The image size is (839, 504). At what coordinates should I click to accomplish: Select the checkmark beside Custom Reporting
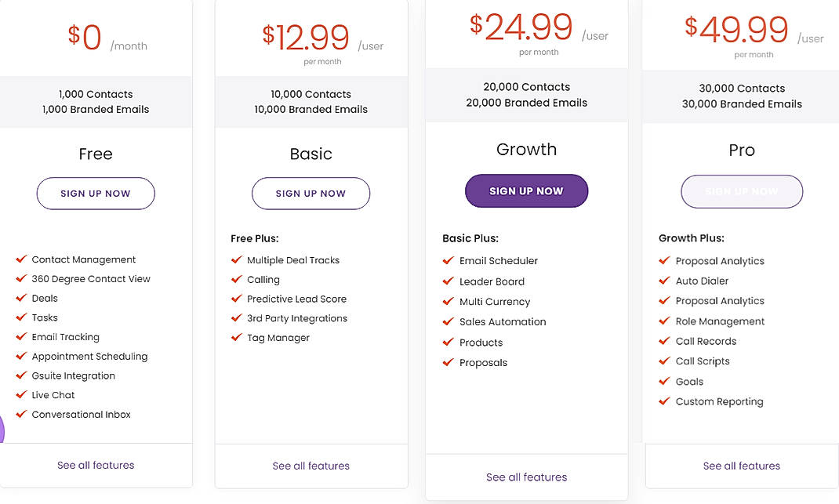(x=663, y=401)
